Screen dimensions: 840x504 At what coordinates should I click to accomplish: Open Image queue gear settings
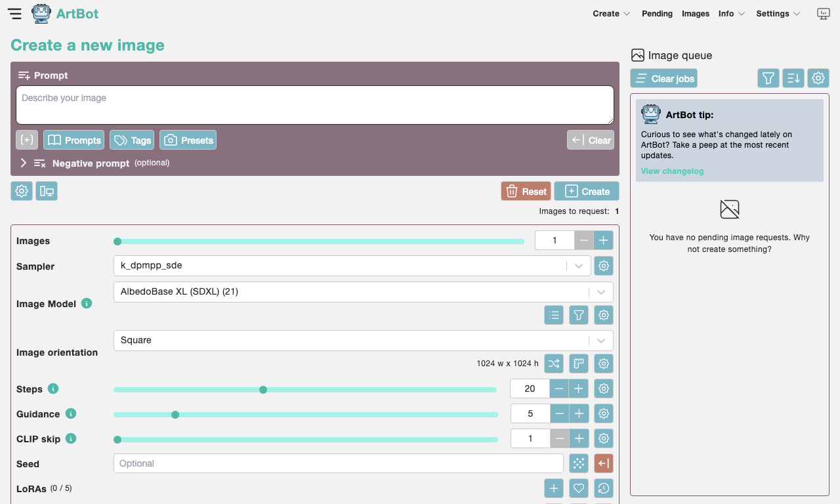coord(818,78)
